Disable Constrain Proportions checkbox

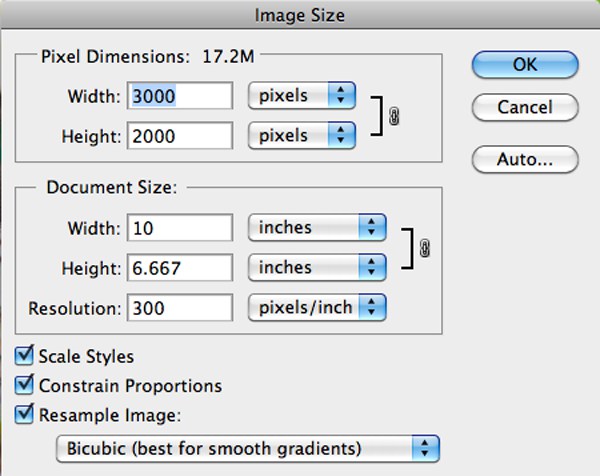[x=25, y=385]
